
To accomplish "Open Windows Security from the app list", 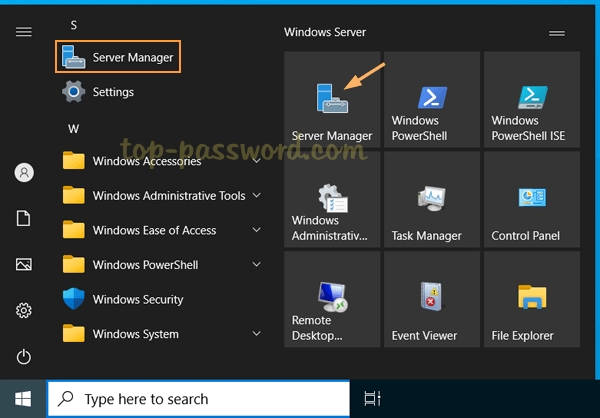I will (137, 299).
